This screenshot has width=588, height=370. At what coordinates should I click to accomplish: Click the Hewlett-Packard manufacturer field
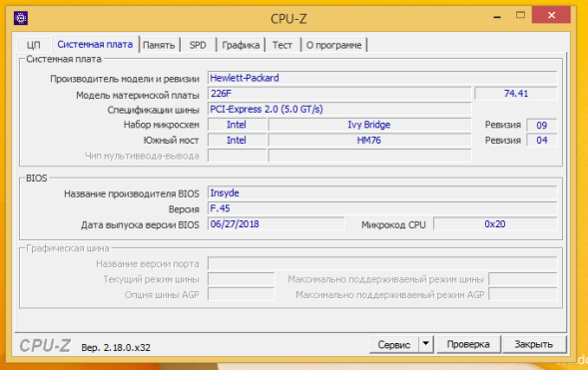pyautogui.click(x=382, y=78)
